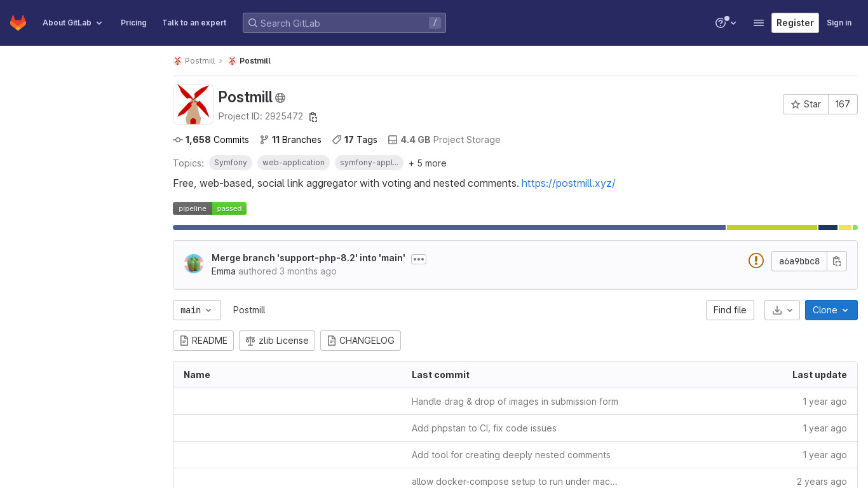View the 167 stargazers count
Screen dimensions: 868x488
tap(843, 104)
